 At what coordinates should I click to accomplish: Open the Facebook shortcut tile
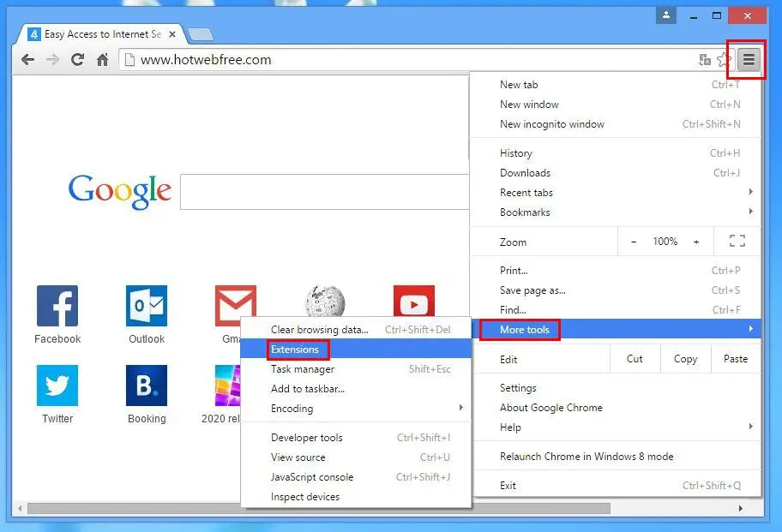click(57, 314)
